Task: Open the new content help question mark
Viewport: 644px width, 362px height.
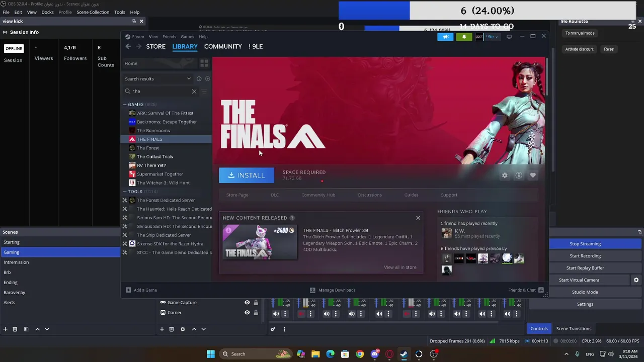Action: click(x=292, y=218)
